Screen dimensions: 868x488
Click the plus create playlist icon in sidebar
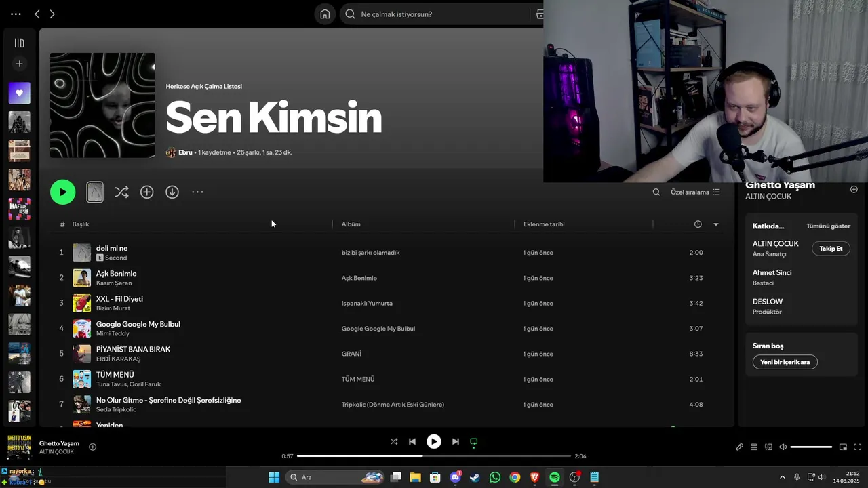[x=19, y=64]
